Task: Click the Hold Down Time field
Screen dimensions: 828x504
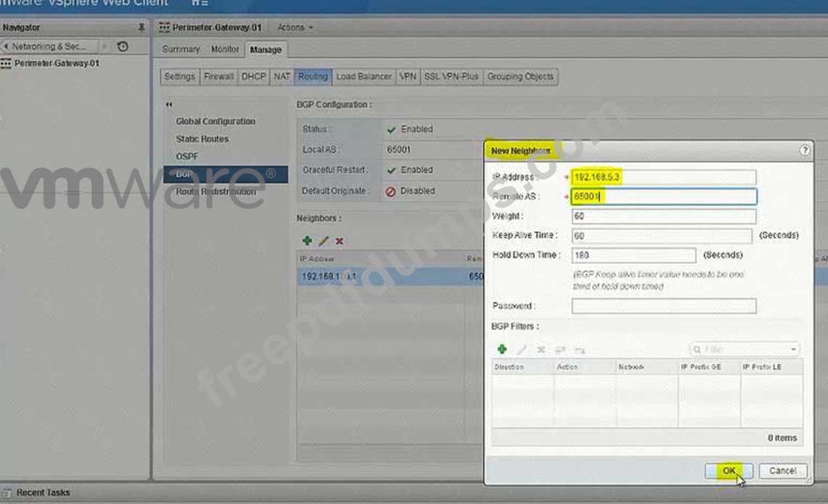Action: (x=634, y=255)
